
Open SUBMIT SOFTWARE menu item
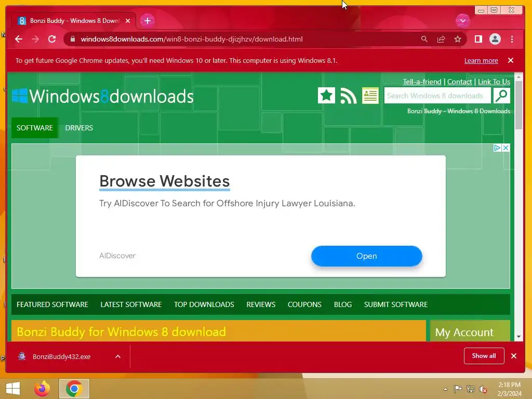click(395, 304)
